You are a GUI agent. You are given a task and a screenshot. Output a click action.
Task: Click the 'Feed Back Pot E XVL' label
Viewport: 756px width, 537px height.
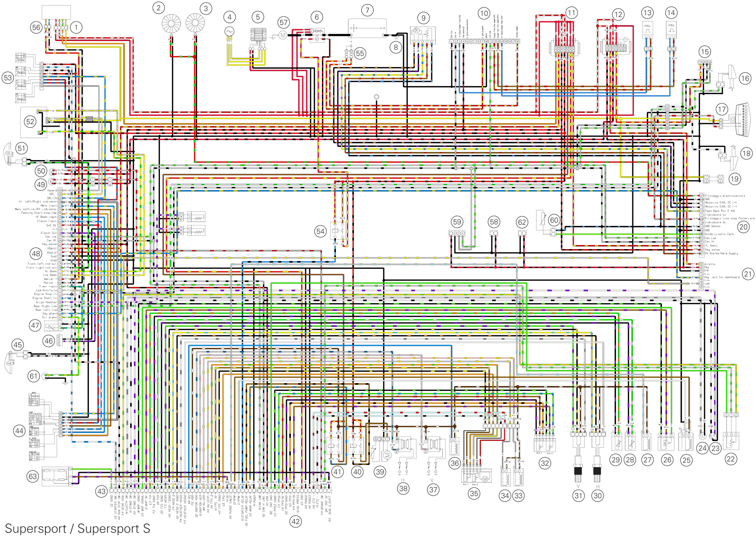pyautogui.click(x=720, y=211)
